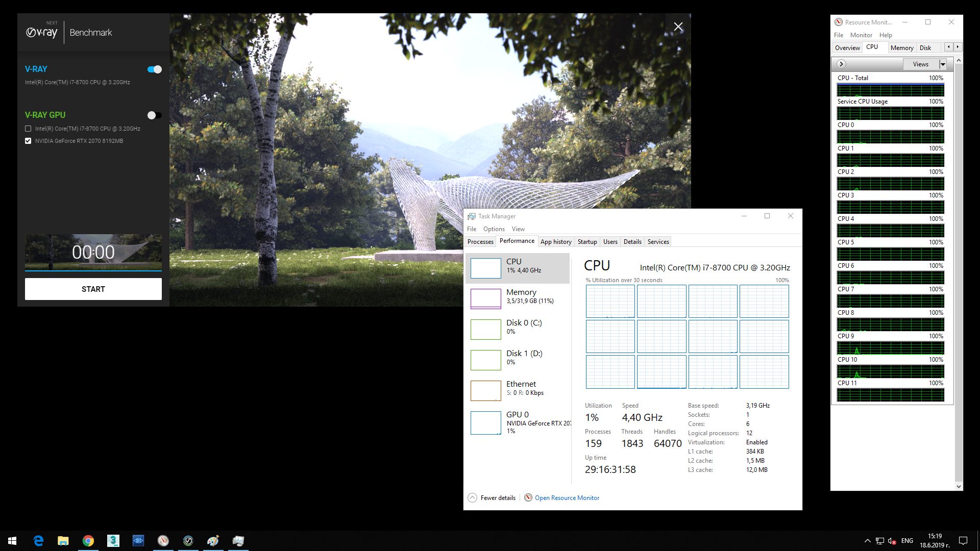
Task: Toggle the V-RAY CPU benchmark switch
Action: [x=154, y=69]
